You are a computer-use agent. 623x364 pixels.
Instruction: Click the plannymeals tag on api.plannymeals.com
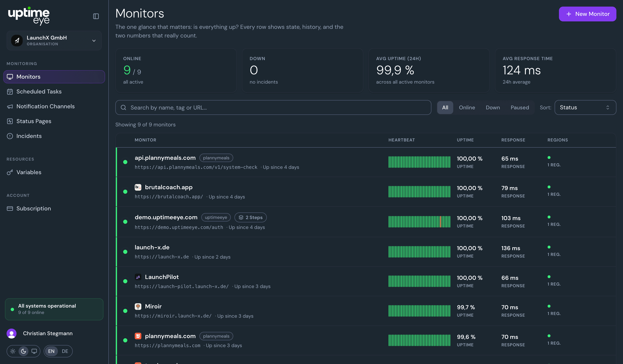click(216, 158)
